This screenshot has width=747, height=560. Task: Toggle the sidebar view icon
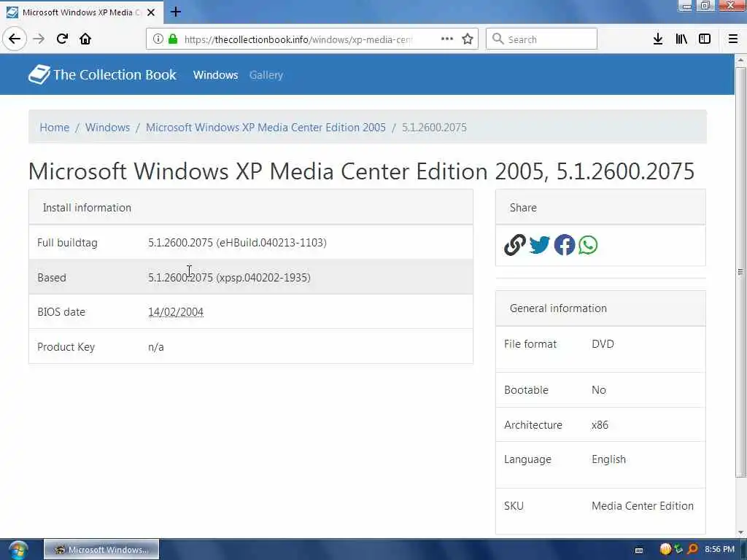(x=705, y=39)
